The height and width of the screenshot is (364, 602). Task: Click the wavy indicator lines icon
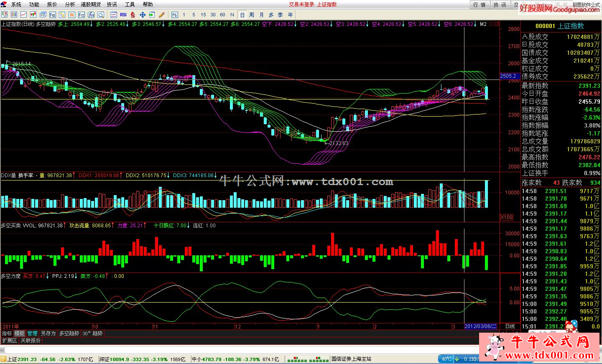[x=114, y=15]
